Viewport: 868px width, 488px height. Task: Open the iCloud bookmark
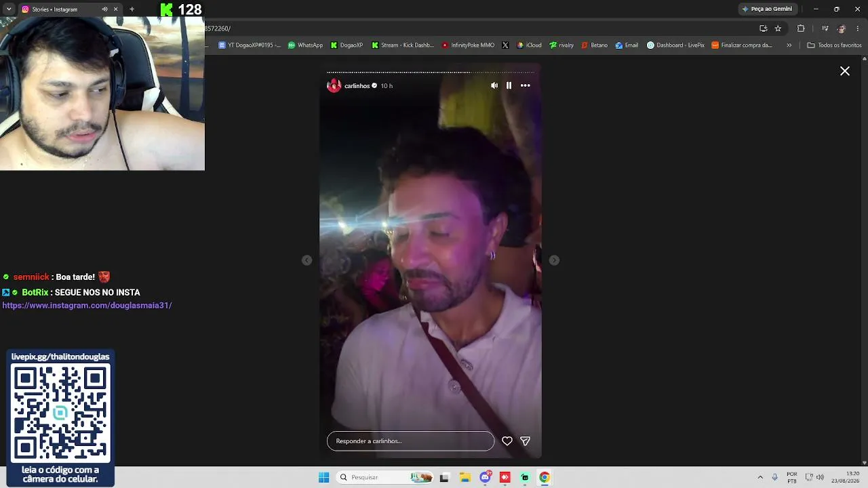click(529, 45)
